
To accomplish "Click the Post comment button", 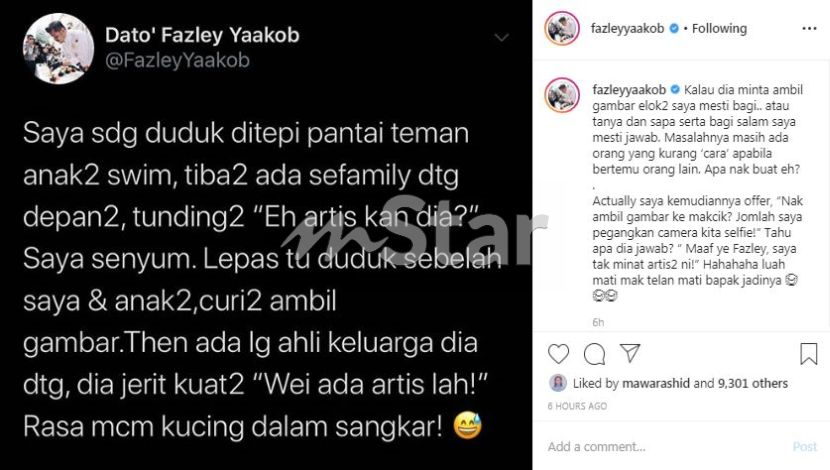I will pos(805,447).
